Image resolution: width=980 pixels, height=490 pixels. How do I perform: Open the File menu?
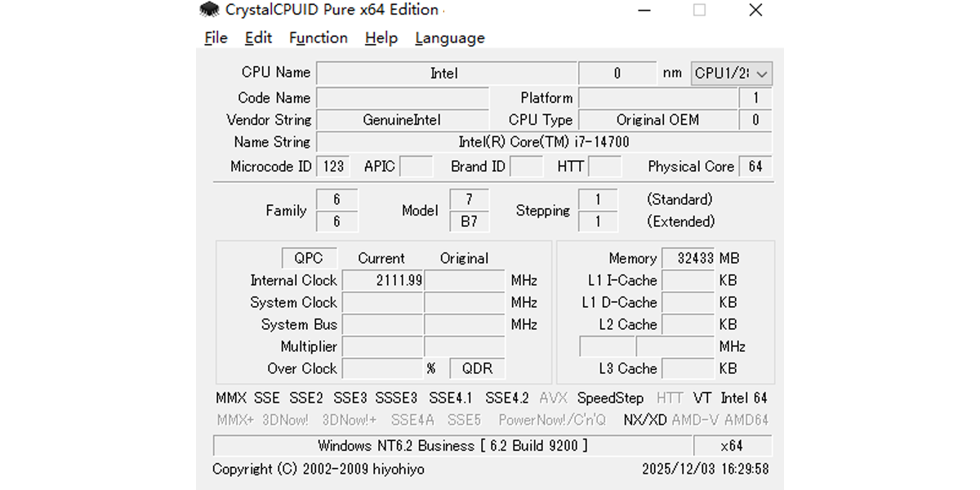216,38
